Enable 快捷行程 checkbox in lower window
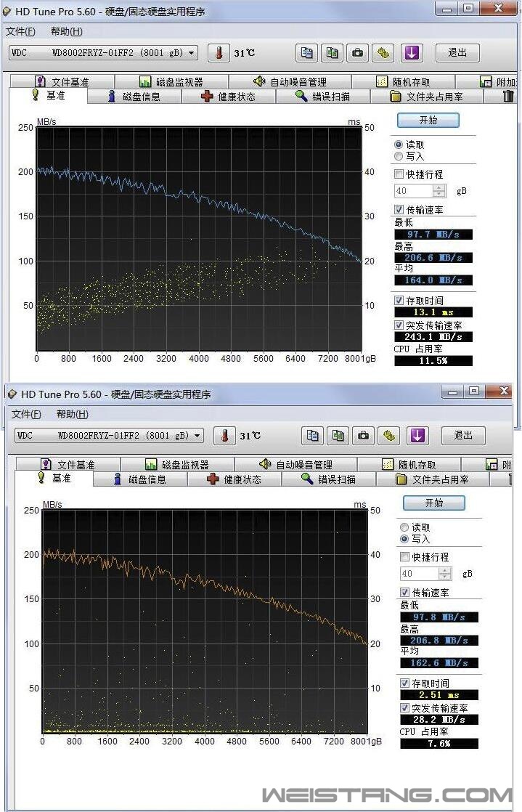 [405, 556]
